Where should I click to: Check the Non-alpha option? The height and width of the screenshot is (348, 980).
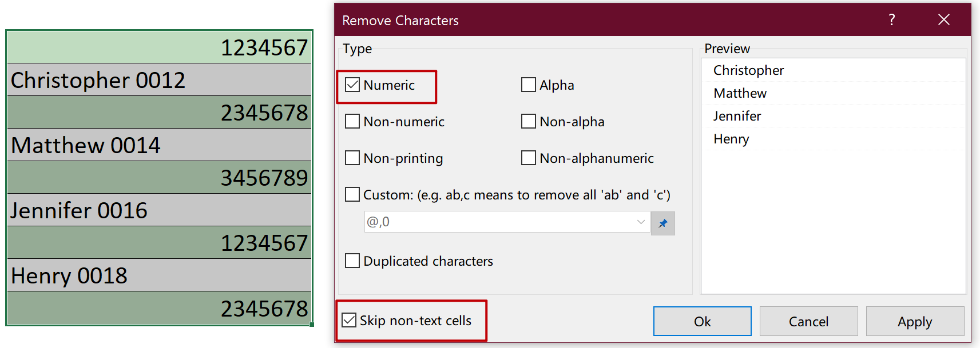pyautogui.click(x=527, y=121)
